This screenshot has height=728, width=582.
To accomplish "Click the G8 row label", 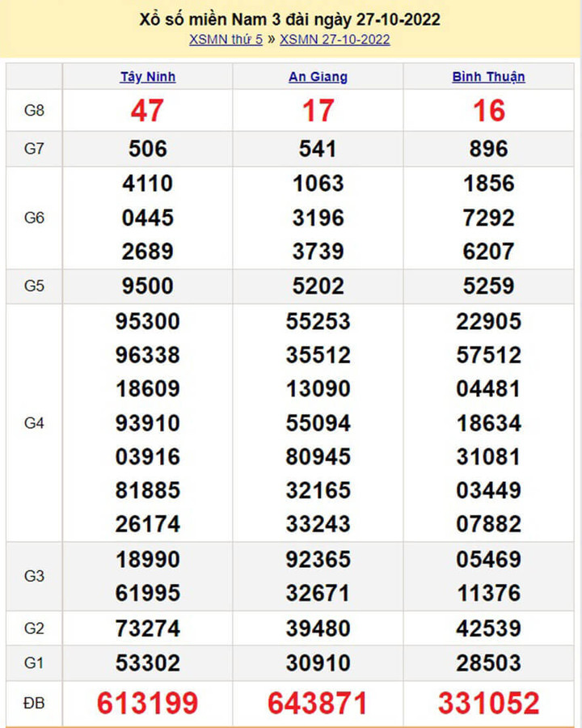I will pyautogui.click(x=34, y=112).
